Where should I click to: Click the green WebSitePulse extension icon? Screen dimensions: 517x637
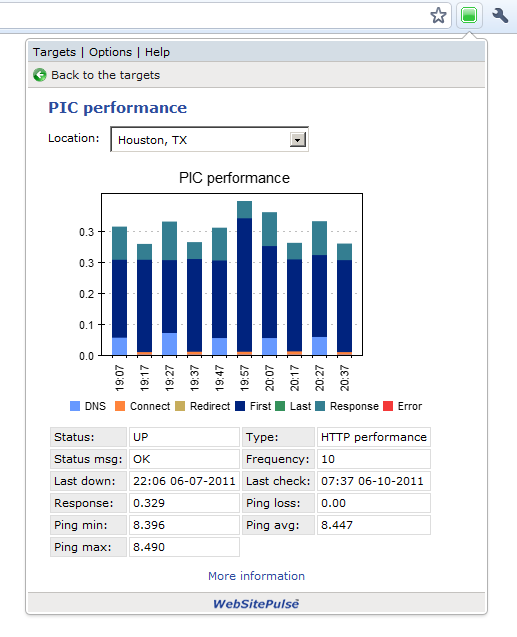click(469, 15)
